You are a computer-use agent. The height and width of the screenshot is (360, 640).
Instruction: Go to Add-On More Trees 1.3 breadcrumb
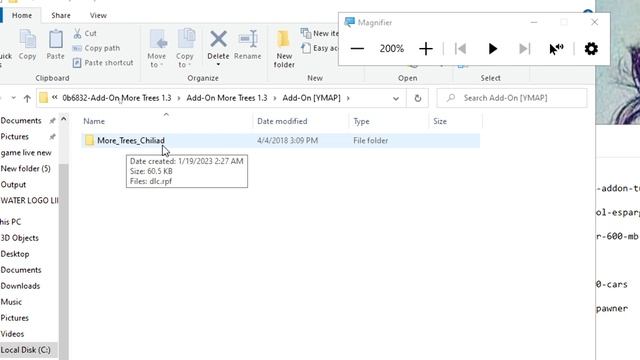tap(227, 98)
